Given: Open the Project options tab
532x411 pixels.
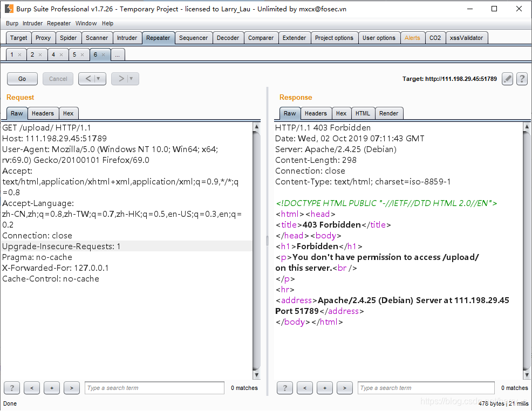Looking at the screenshot, I should click(334, 38).
